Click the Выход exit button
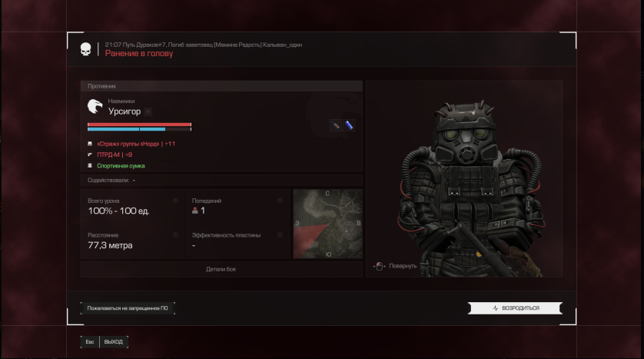644x359 pixels. (114, 342)
